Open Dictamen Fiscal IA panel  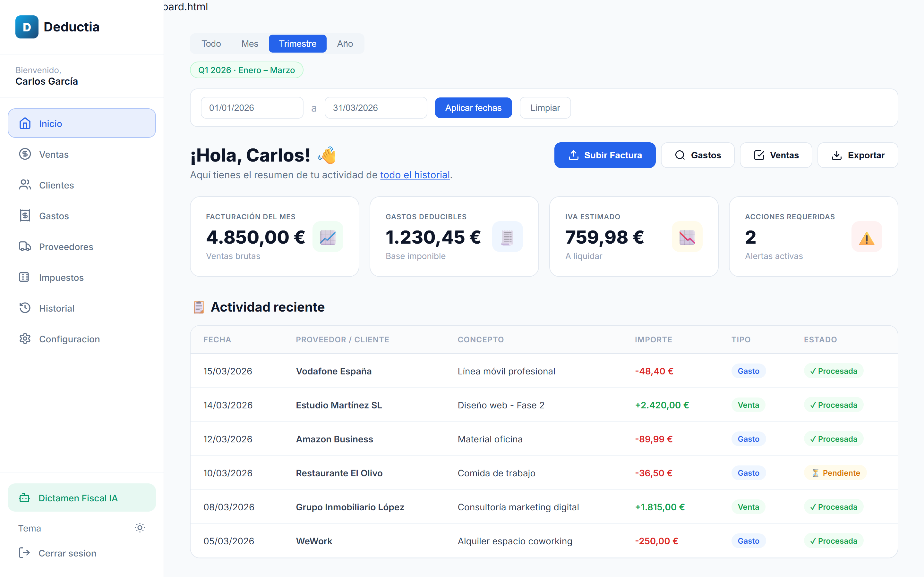tap(82, 498)
